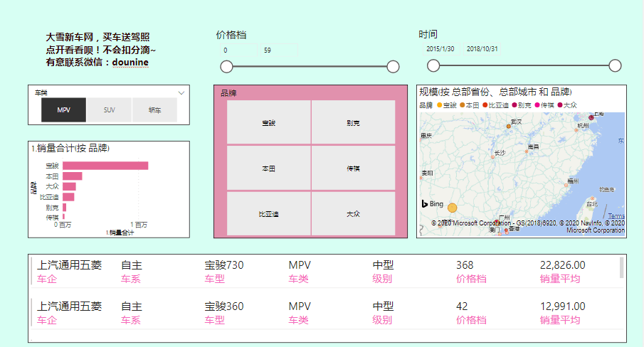Click the 别克 legend dot on map
Screen dimensions: 644x347
pos(514,105)
